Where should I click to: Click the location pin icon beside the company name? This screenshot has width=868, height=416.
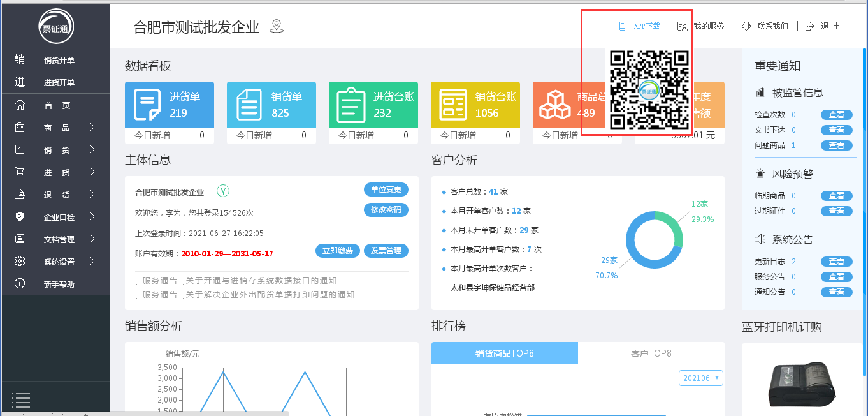tap(276, 26)
